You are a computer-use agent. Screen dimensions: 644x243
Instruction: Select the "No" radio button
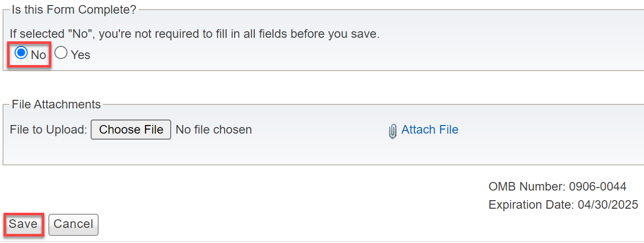click(x=21, y=53)
